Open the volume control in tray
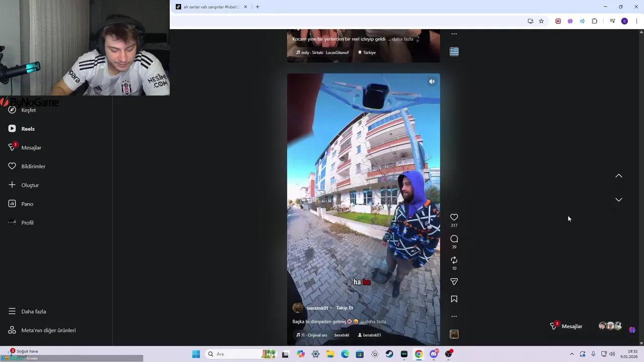644x362 pixels. pyautogui.click(x=612, y=354)
